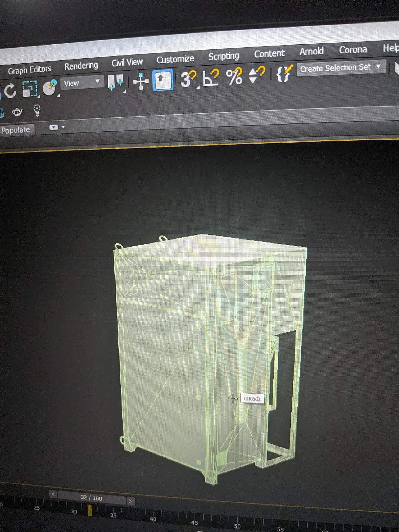Toggle the Spinner Snap button
Viewport: 399px width, 532px height.
[257, 75]
